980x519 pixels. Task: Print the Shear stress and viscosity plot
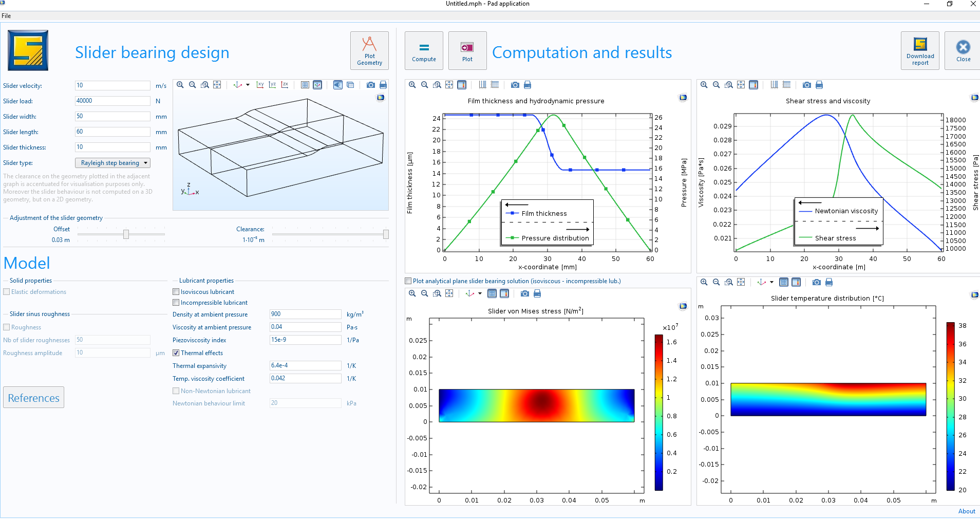point(819,85)
